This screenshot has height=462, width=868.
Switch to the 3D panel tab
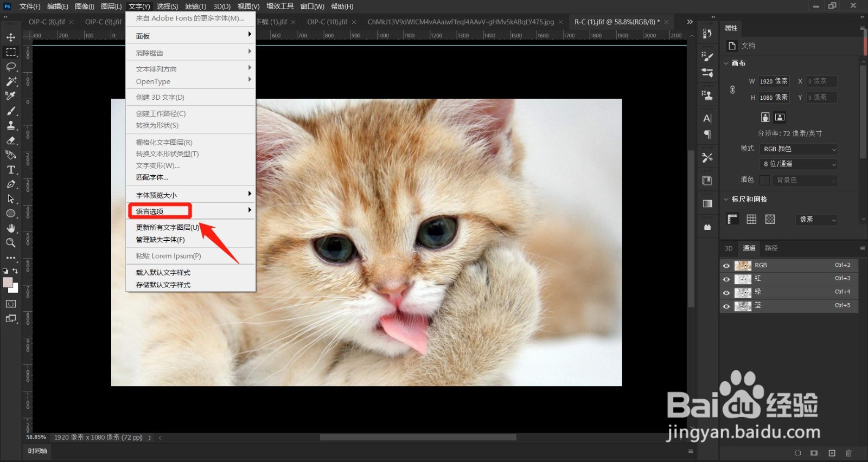pos(729,248)
